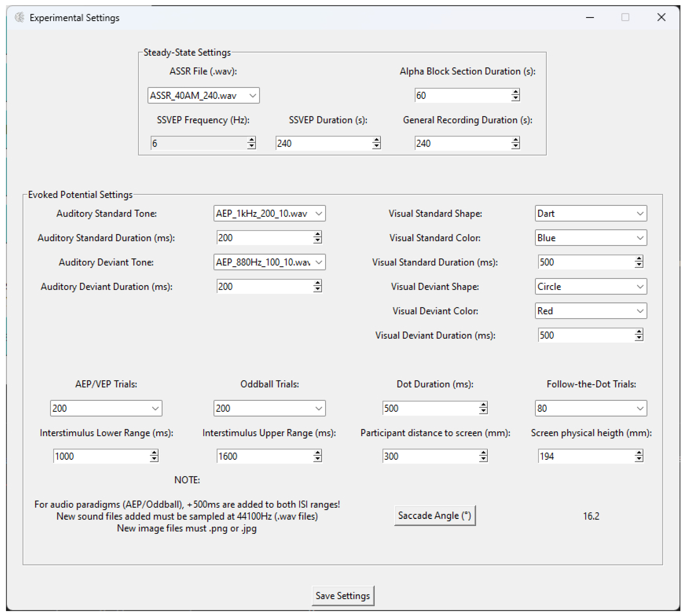Increase Interstimulus Lower Range value
Image resolution: width=687 pixels, height=616 pixels.
tap(154, 453)
